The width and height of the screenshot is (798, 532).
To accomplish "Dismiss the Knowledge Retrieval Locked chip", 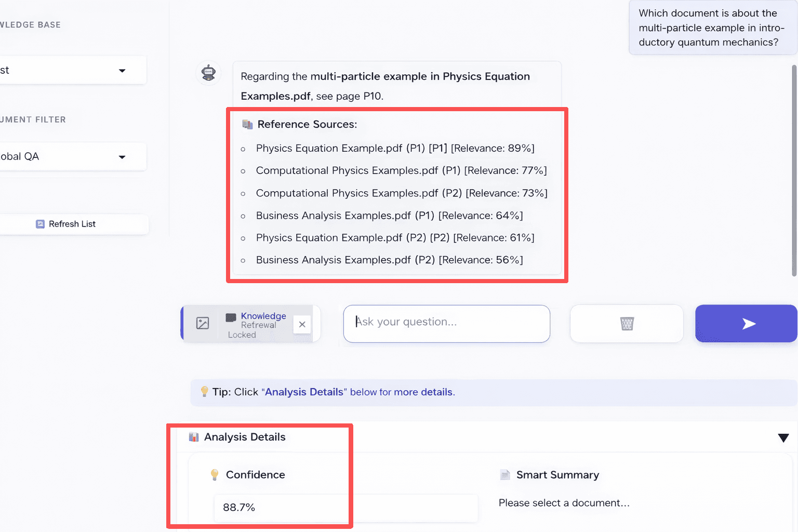I will [302, 324].
